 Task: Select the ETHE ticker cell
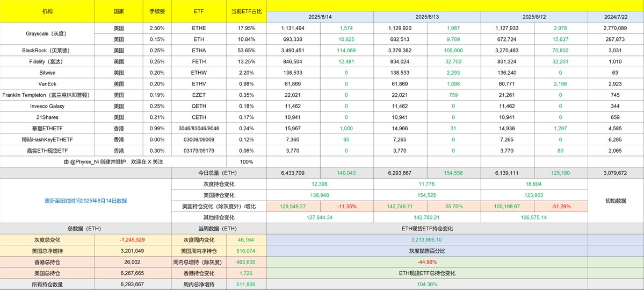[x=199, y=29]
